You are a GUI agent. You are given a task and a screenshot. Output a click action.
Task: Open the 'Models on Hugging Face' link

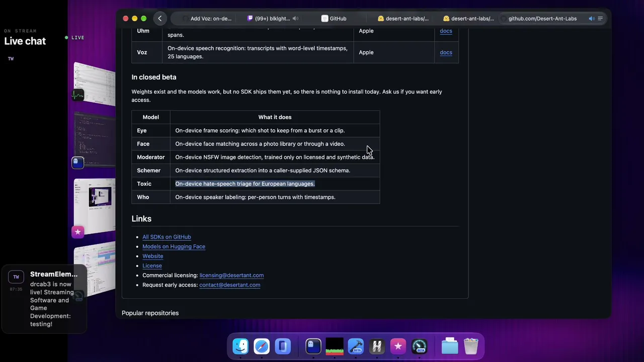tap(174, 246)
